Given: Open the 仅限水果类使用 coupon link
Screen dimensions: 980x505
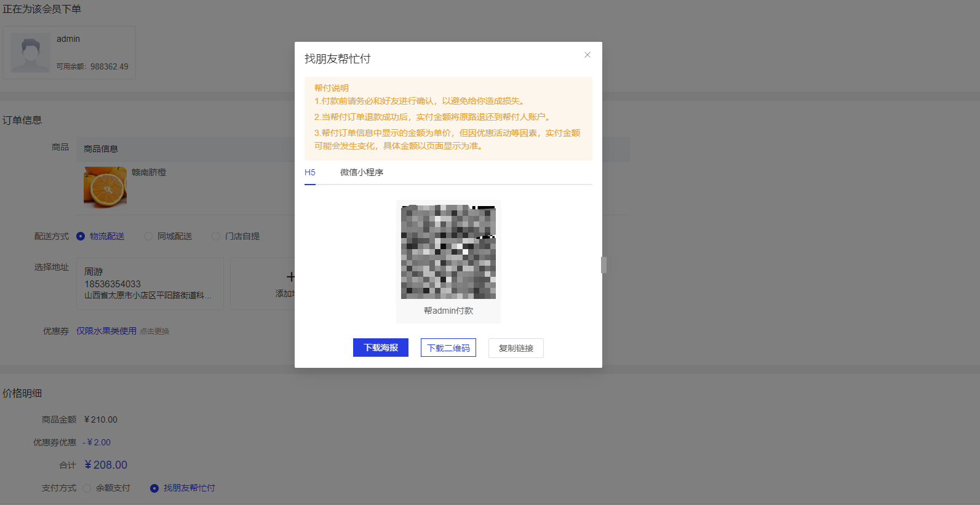Looking at the screenshot, I should coord(106,331).
